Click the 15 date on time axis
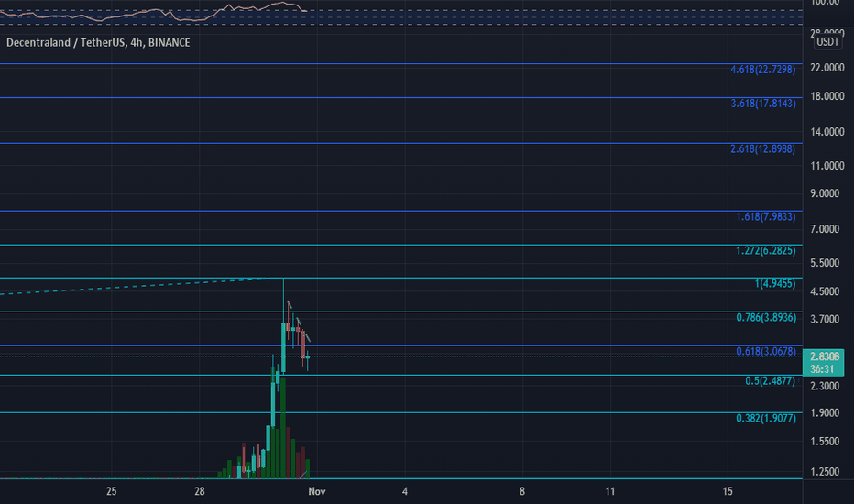 (728, 491)
